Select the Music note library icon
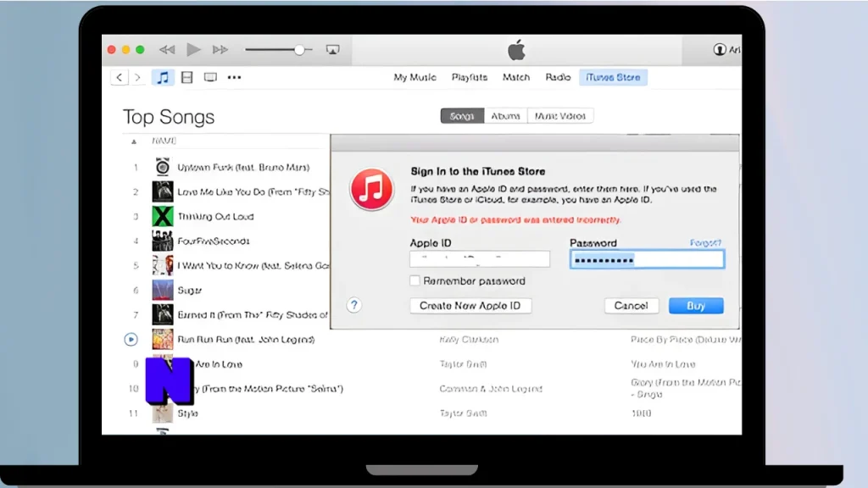Viewport: 868px width, 488px height. (x=163, y=77)
